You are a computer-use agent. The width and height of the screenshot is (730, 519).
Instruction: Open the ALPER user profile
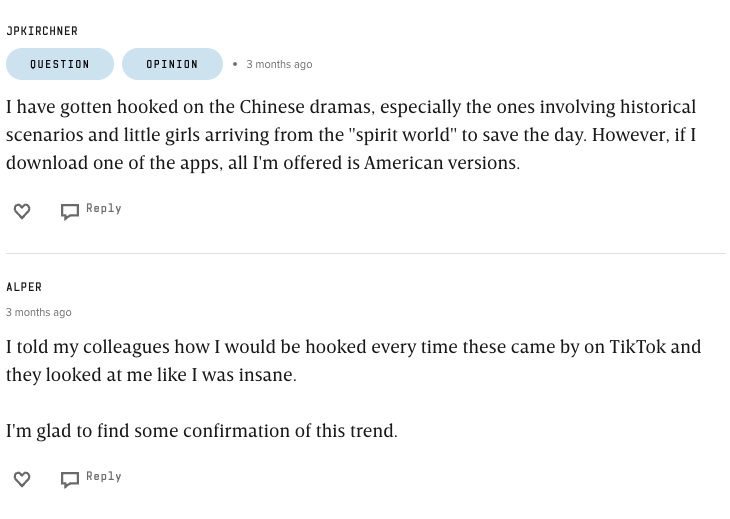pyautogui.click(x=24, y=287)
